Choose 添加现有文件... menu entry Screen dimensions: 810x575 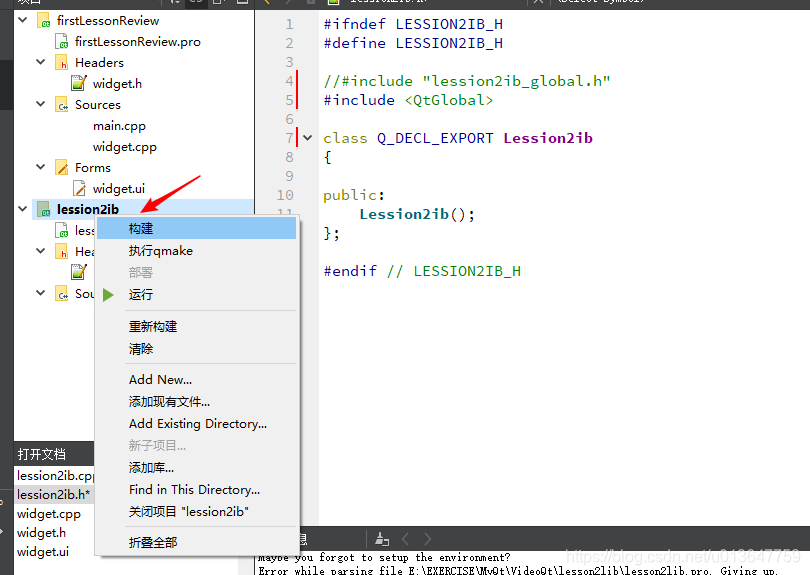[196, 401]
